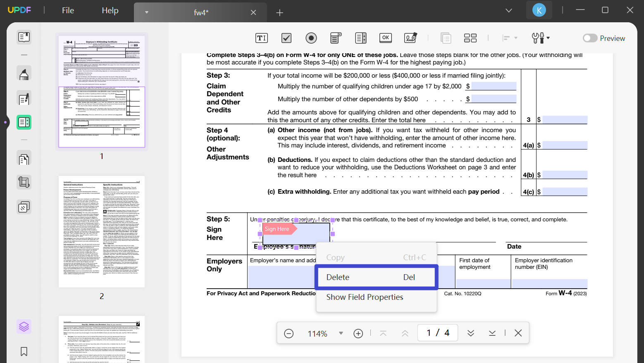
Task: Open the Layers panel in the sidebar
Action: pyautogui.click(x=24, y=326)
